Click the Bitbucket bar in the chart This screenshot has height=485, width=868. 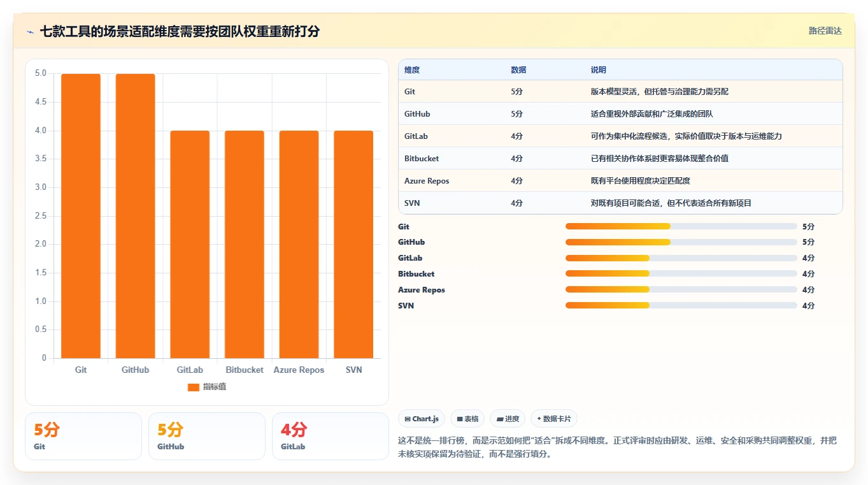[245, 244]
